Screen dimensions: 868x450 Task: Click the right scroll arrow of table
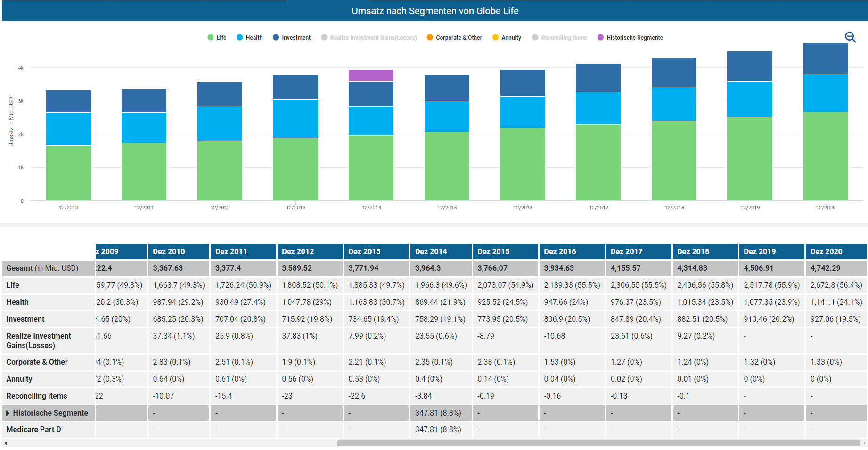(x=864, y=443)
